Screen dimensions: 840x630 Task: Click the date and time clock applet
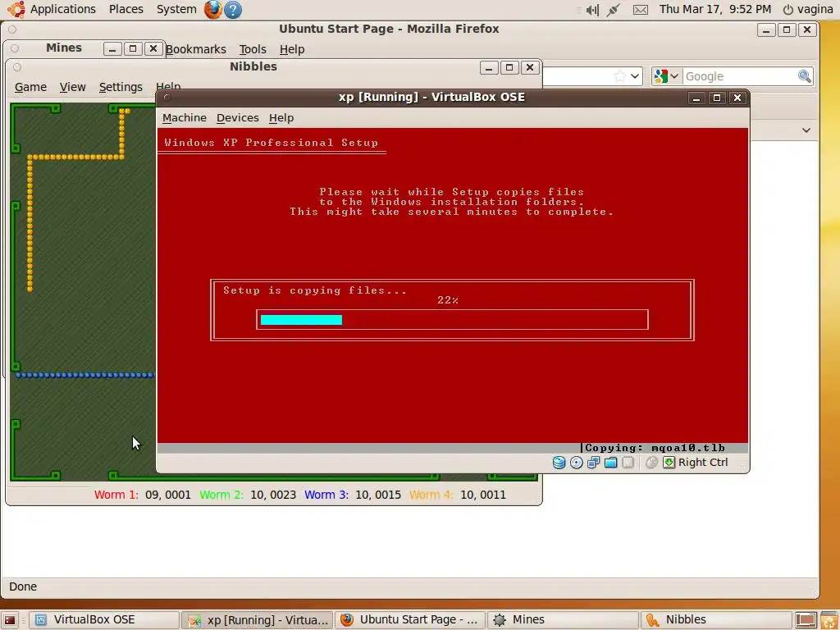tap(715, 9)
